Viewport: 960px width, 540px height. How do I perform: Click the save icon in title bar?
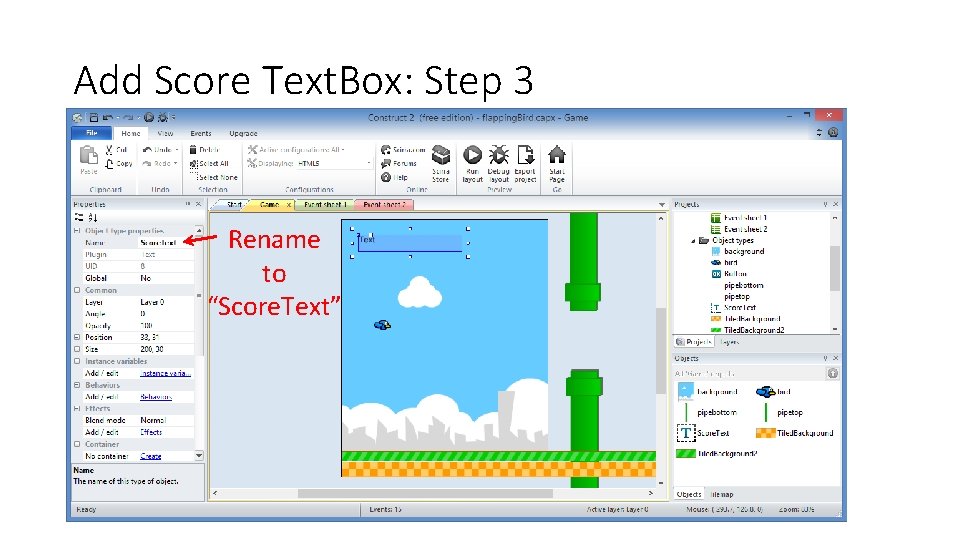(94, 118)
